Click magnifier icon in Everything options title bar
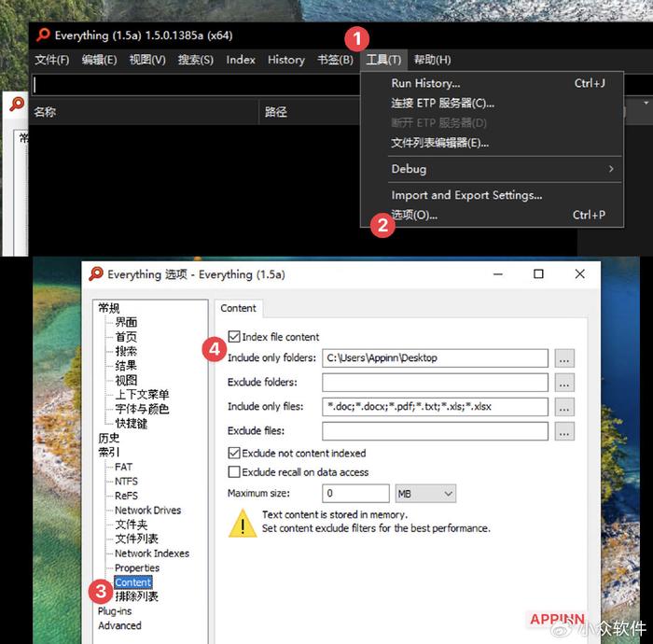This screenshot has height=644, width=653. point(96,274)
